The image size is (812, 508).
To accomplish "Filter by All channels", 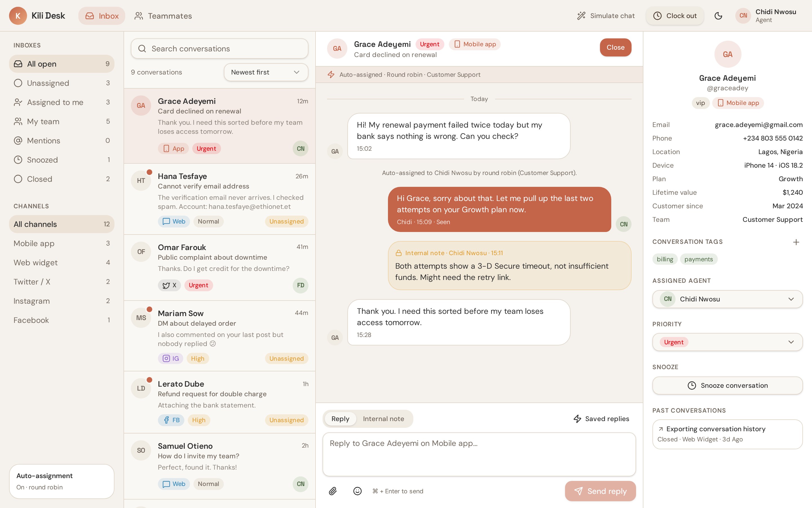I will 61,224.
